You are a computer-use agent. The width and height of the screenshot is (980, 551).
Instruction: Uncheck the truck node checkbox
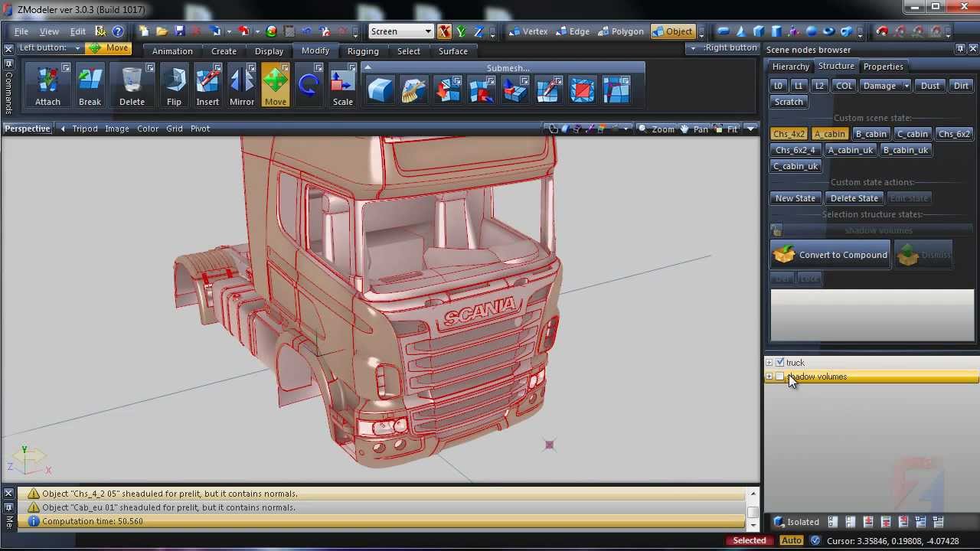click(780, 363)
